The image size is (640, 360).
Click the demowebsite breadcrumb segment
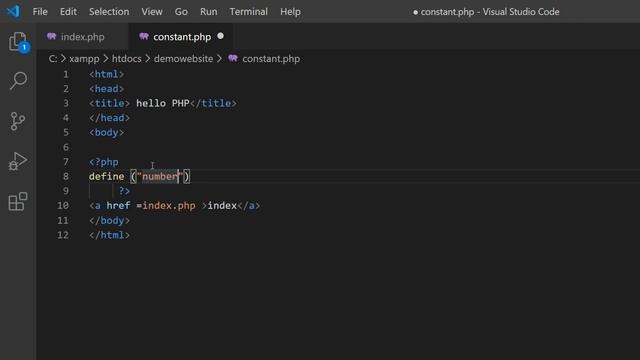click(x=183, y=59)
